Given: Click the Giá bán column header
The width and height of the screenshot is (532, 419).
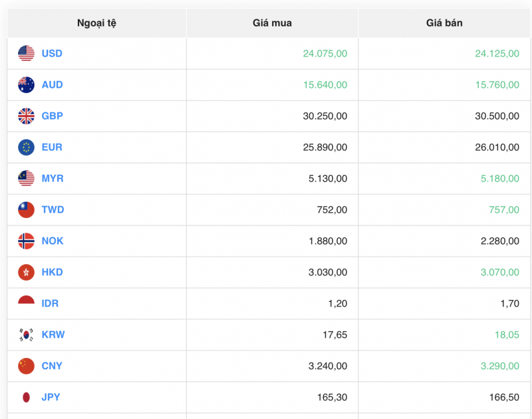Looking at the screenshot, I should pos(444,23).
